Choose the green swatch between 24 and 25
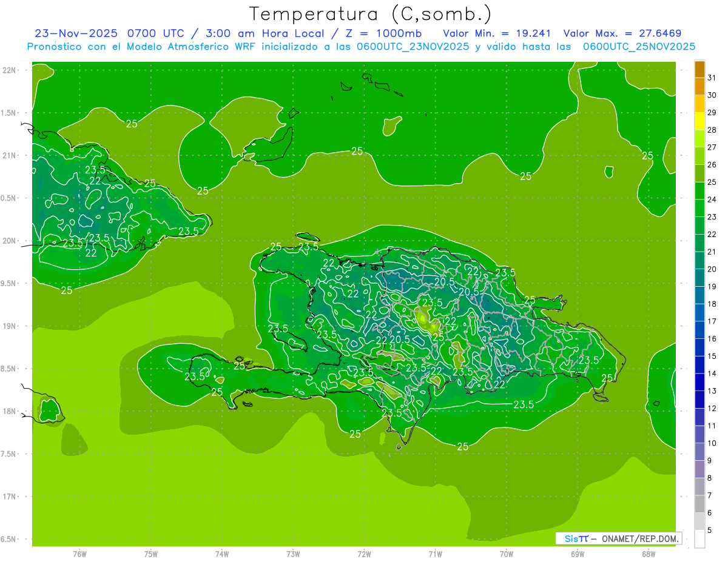The width and height of the screenshot is (728, 562). [x=699, y=191]
